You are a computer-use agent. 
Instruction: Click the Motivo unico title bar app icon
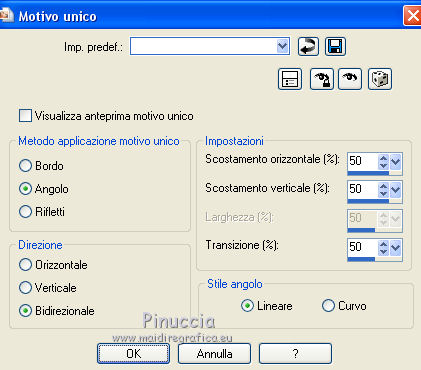click(x=6, y=15)
